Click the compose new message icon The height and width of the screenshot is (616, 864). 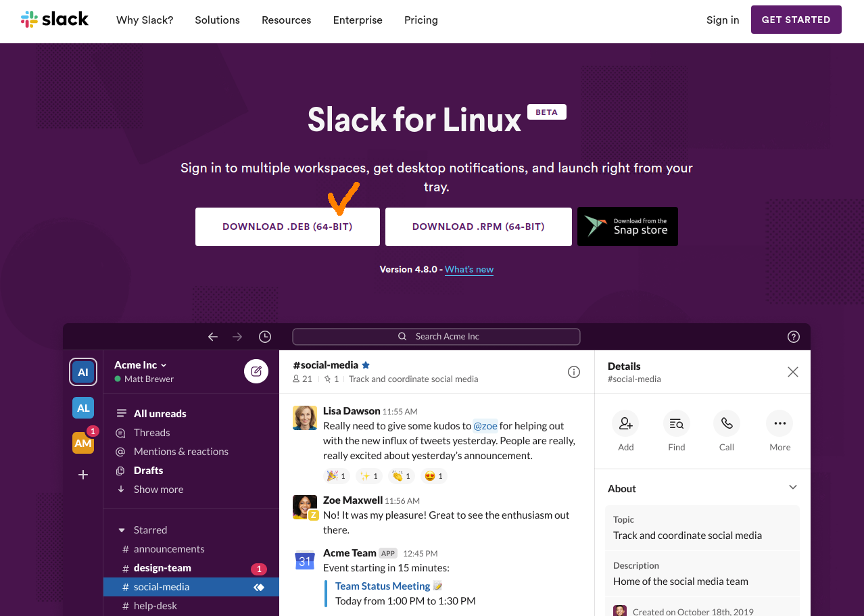256,371
